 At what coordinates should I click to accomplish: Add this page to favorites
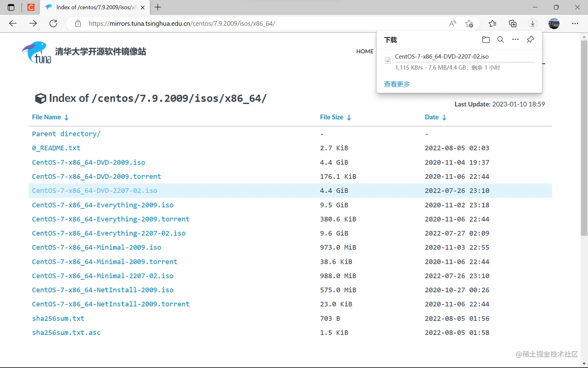469,23
